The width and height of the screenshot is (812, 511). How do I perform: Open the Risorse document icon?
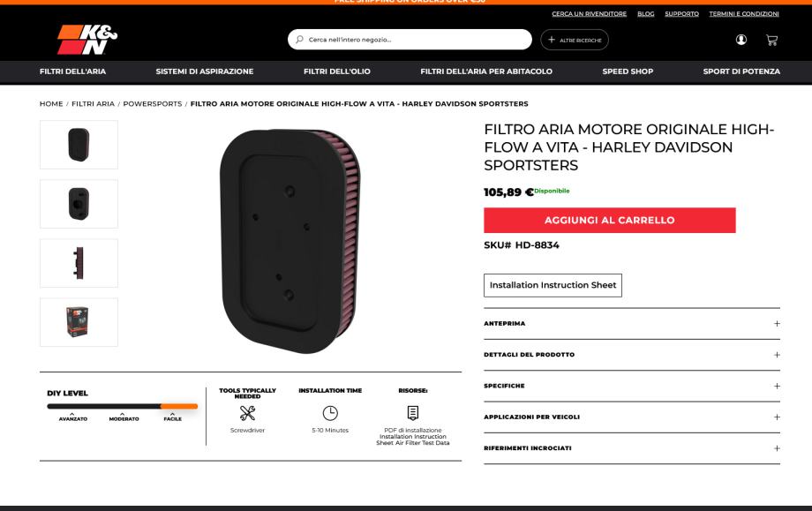click(x=413, y=413)
